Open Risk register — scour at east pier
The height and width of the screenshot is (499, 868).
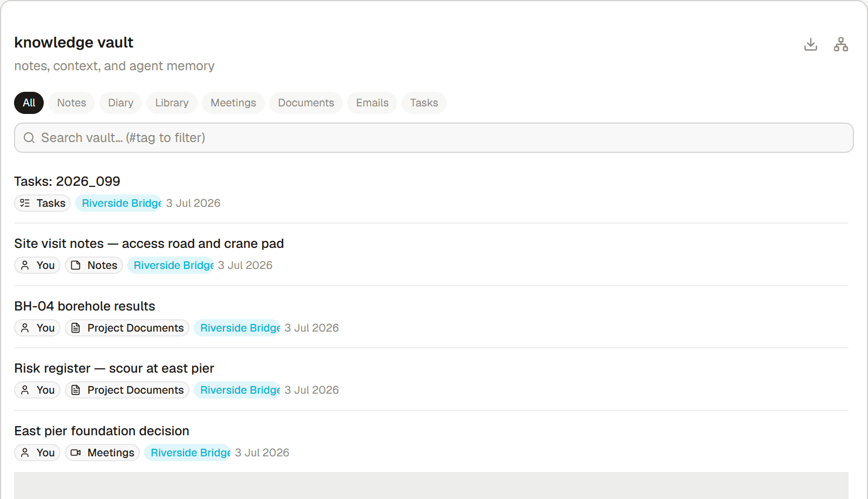point(114,368)
